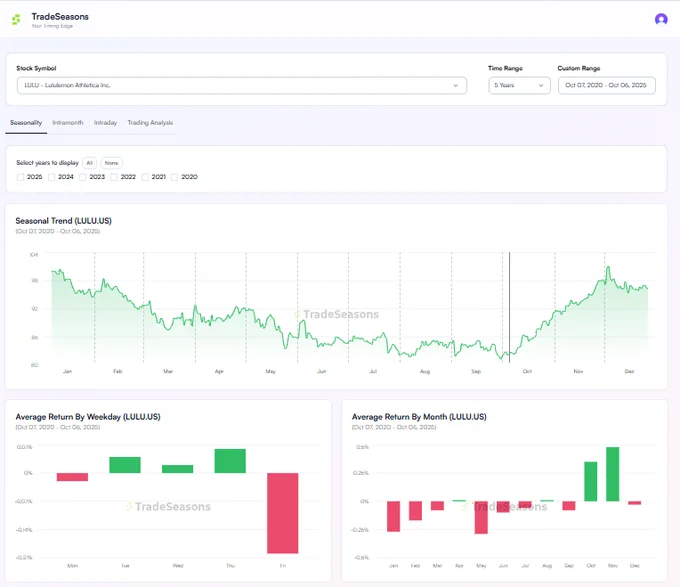
Task: Switch to the Intraday tab
Action: pyautogui.click(x=105, y=123)
